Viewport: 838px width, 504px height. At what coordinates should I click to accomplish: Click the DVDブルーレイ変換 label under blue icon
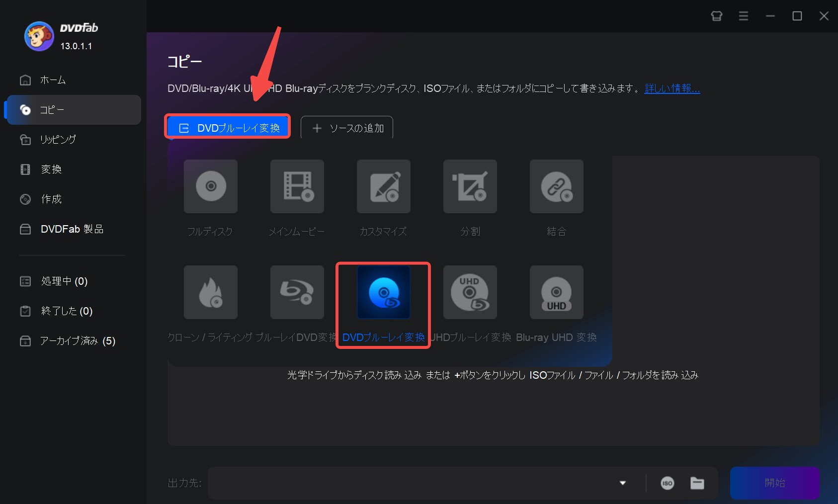[383, 337]
